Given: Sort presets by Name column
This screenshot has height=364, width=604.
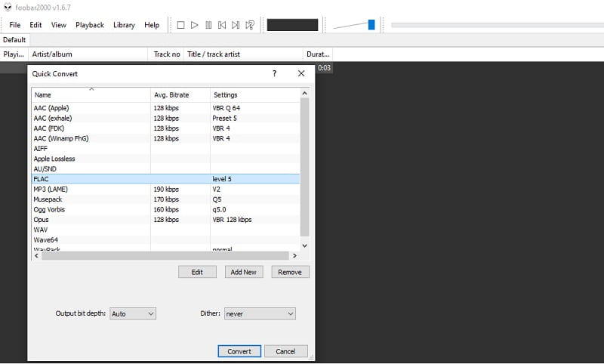Looking at the screenshot, I should (x=91, y=95).
